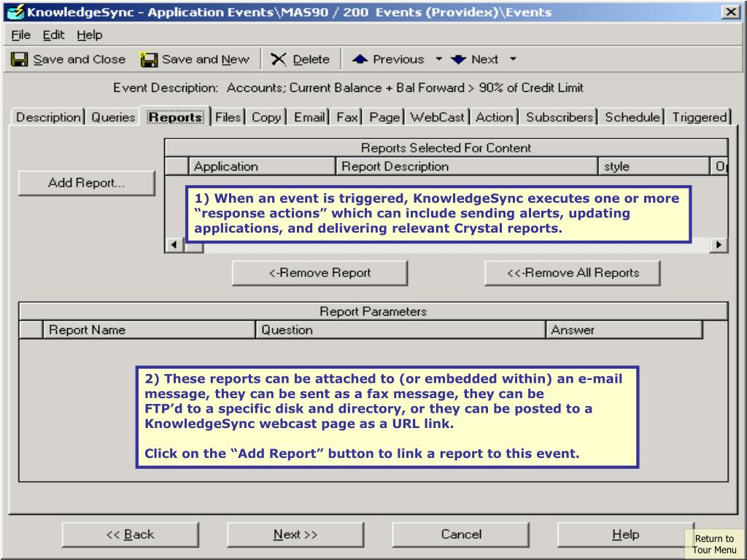Image resolution: width=747 pixels, height=560 pixels.
Task: Open the Triggered tab
Action: pyautogui.click(x=700, y=117)
